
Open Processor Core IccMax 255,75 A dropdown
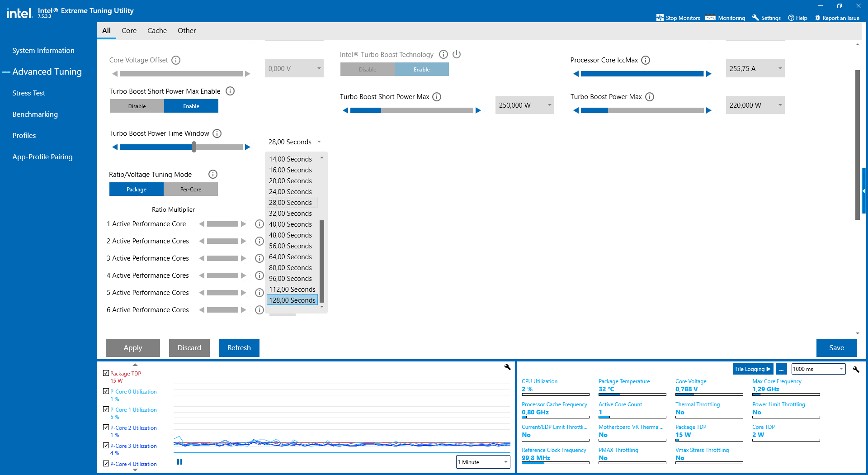tap(755, 69)
